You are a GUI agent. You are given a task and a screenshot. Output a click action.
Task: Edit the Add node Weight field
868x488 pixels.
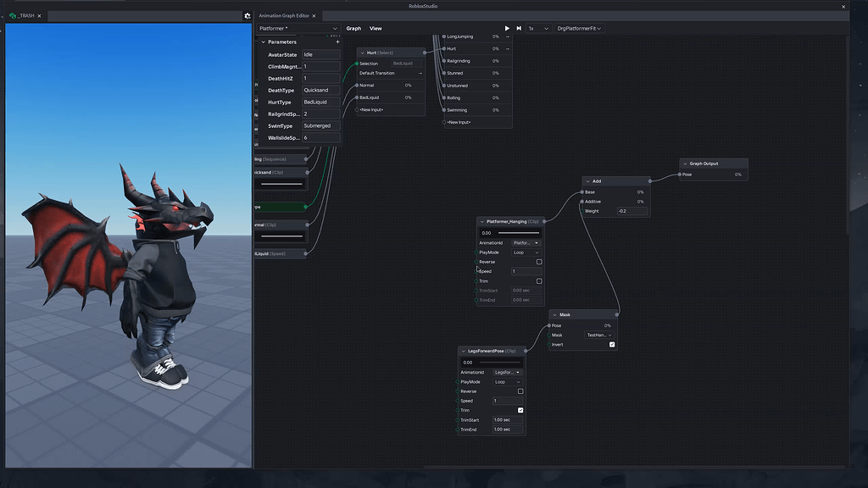tap(632, 211)
